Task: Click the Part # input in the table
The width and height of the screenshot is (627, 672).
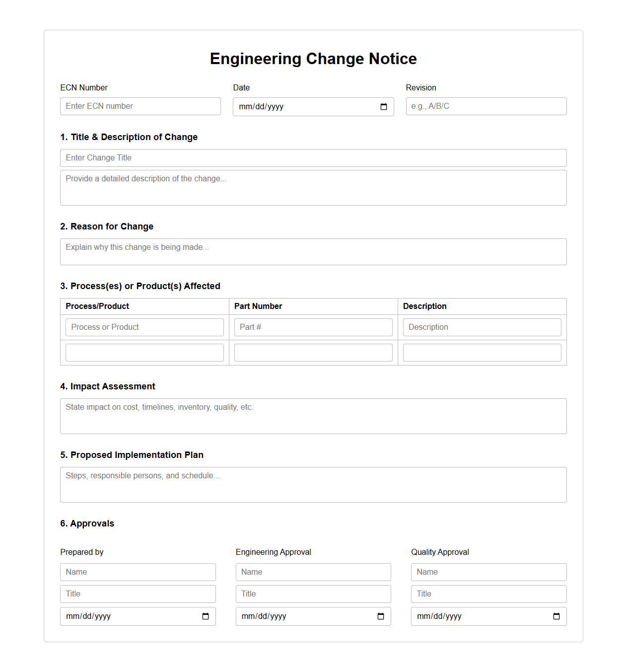Action: point(313,327)
